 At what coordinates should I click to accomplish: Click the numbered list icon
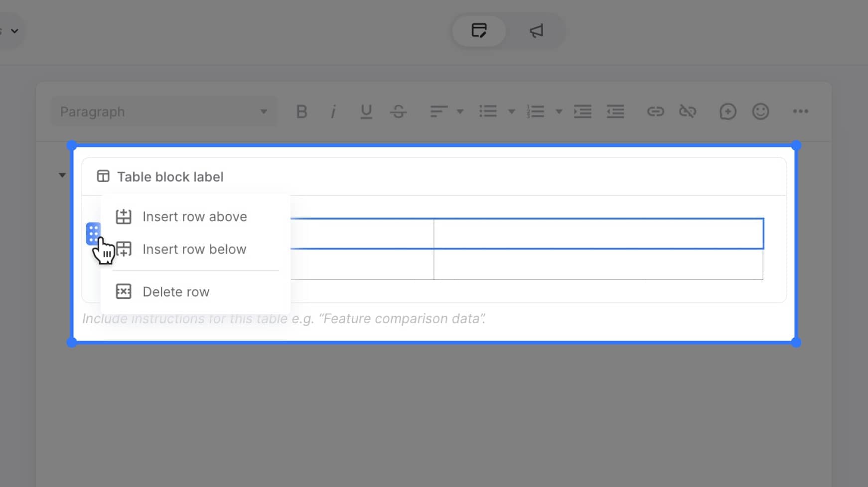click(x=535, y=111)
